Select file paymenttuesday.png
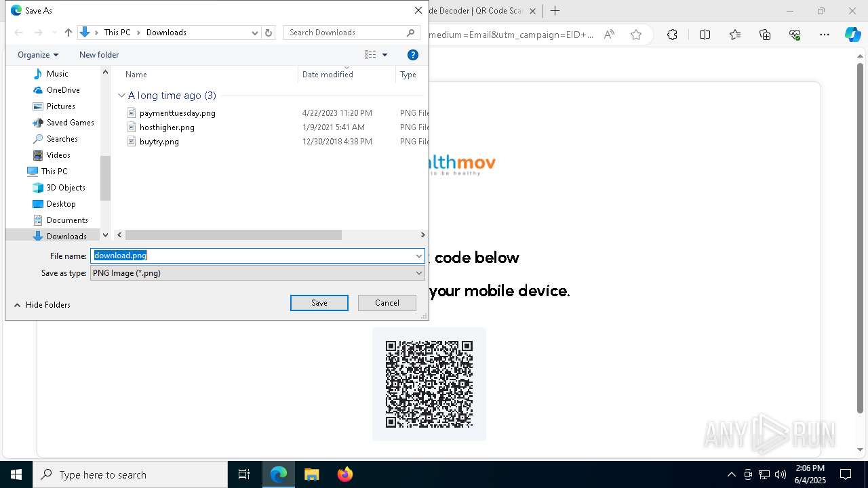 click(177, 113)
